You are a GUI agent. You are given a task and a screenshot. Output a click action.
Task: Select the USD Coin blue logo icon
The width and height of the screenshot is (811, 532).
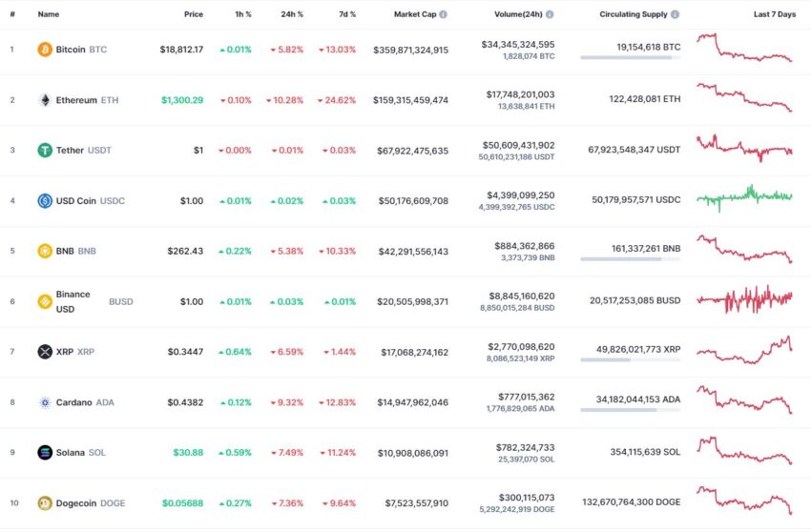click(45, 200)
